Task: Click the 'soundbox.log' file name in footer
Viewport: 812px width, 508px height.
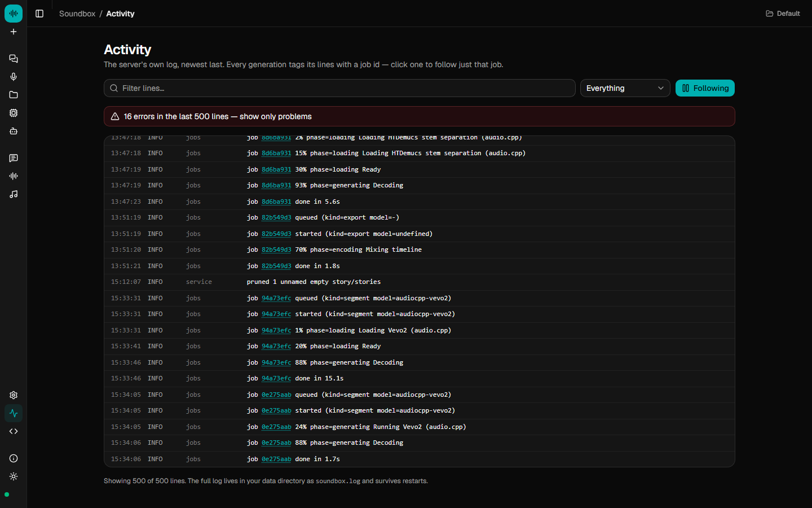Action: pos(338,481)
